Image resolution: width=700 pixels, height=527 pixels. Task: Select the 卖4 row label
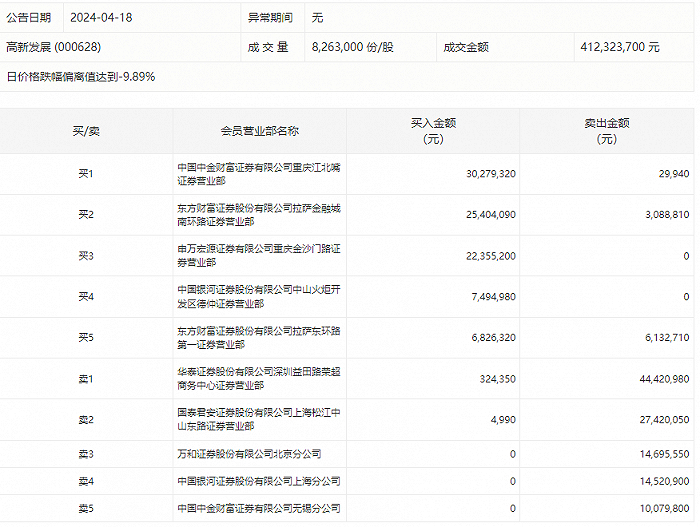[86, 481]
